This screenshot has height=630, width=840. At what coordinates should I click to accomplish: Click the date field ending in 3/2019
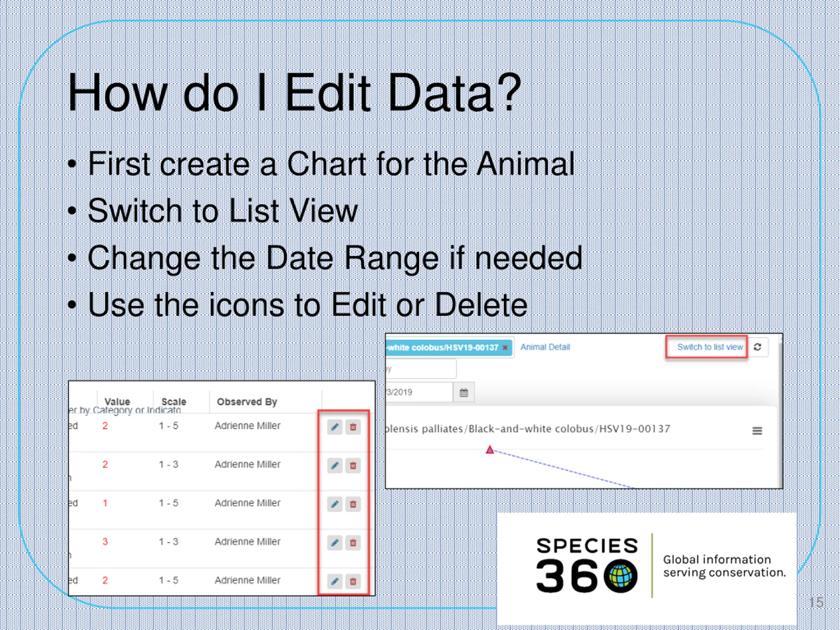point(418,392)
